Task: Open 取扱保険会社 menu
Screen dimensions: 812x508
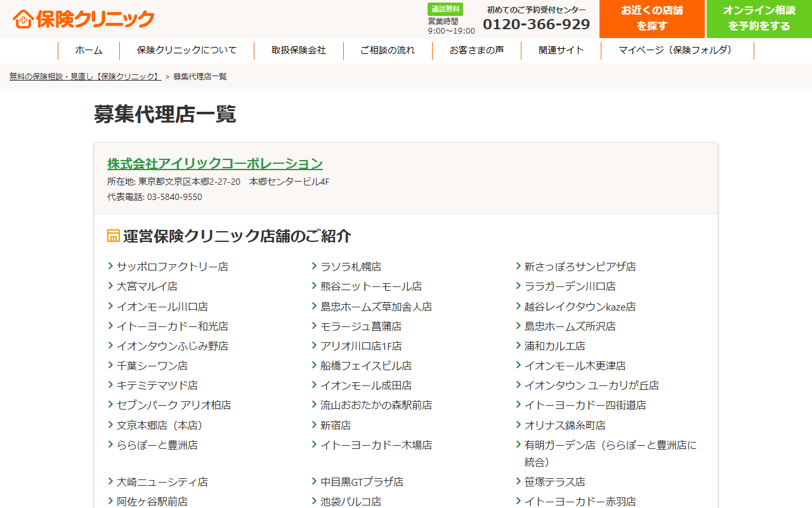Action: click(x=299, y=50)
